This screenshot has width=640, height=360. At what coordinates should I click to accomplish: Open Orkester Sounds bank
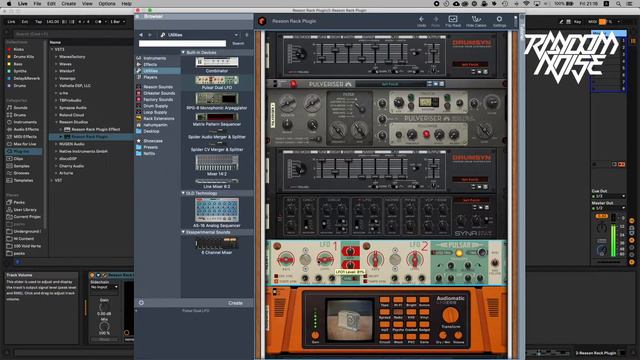(159, 93)
